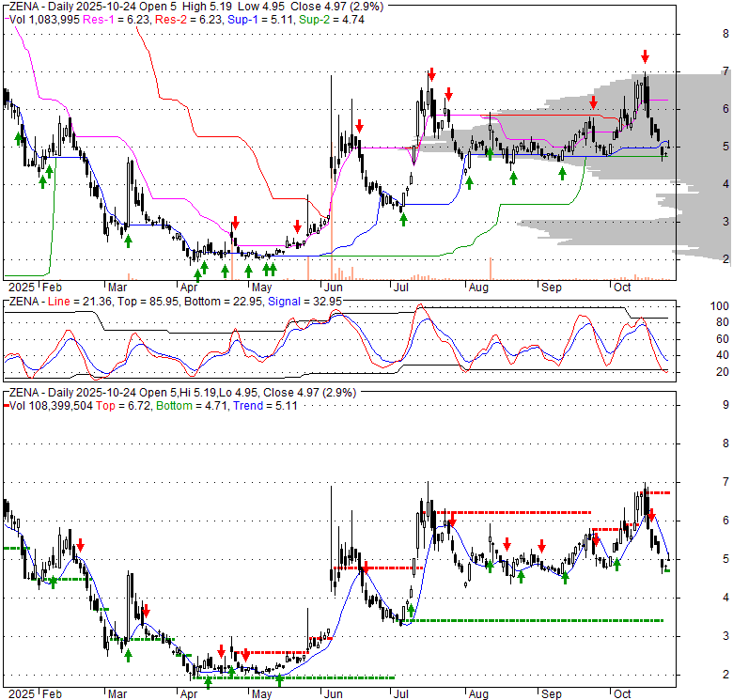
Task: Click the red down arrow in February on the bottom chart
Action: tap(81, 545)
